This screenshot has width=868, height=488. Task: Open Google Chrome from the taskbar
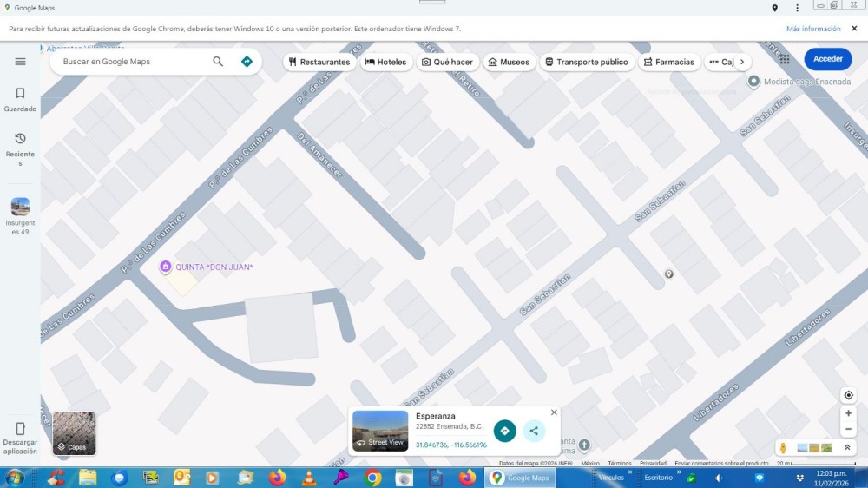point(372,478)
